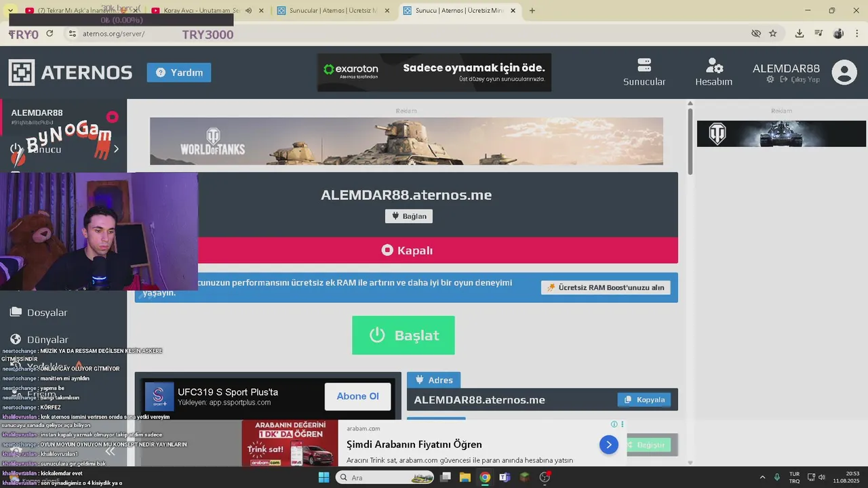Expand the Sunucu sidebar chevron

[116, 149]
